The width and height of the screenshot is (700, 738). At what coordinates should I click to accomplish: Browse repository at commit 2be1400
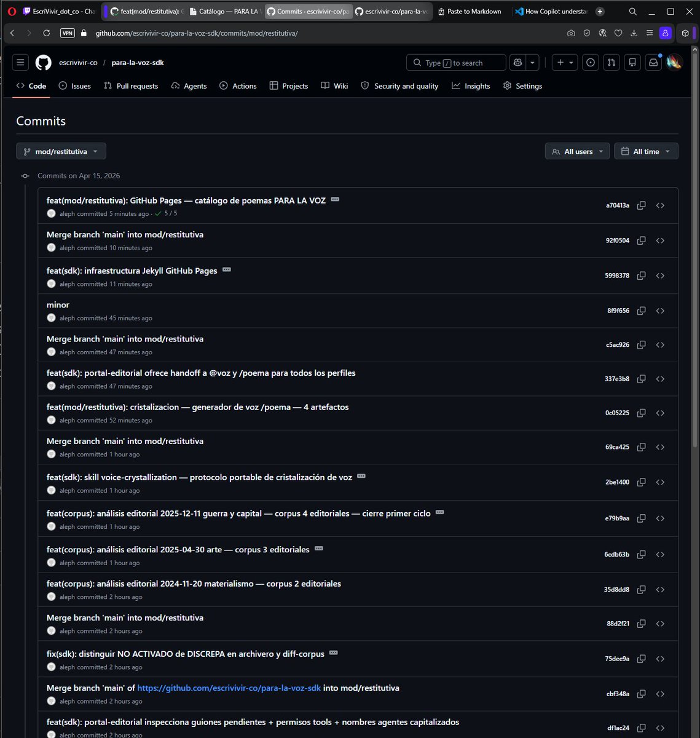(x=660, y=482)
